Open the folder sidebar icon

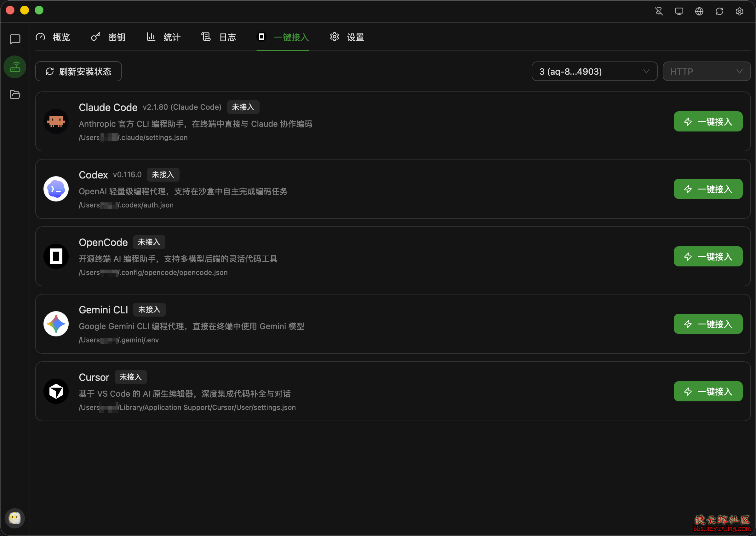coord(15,95)
